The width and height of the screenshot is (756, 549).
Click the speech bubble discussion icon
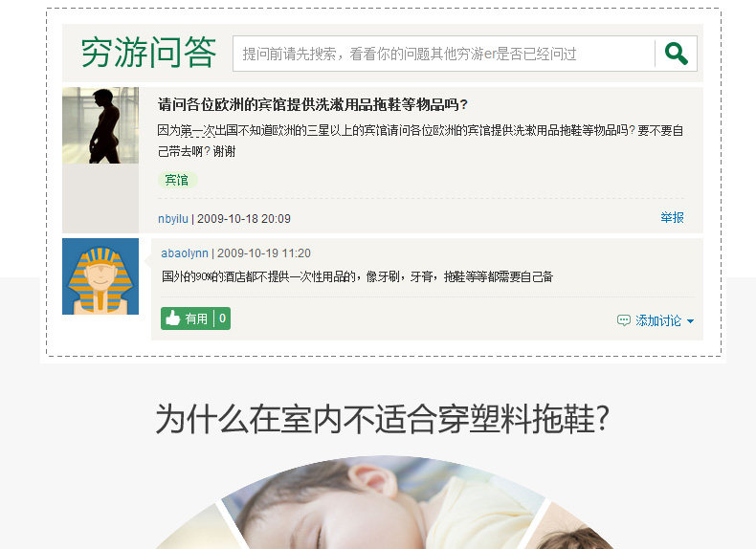623,320
